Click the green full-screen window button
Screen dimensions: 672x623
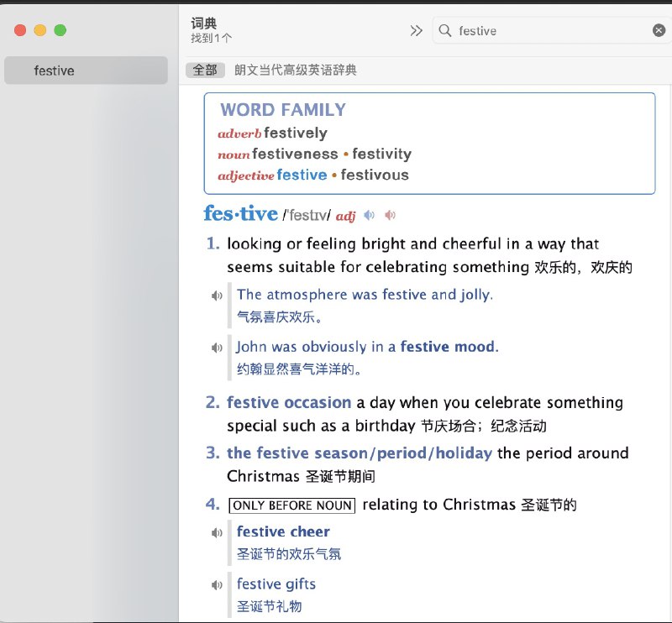click(x=60, y=30)
